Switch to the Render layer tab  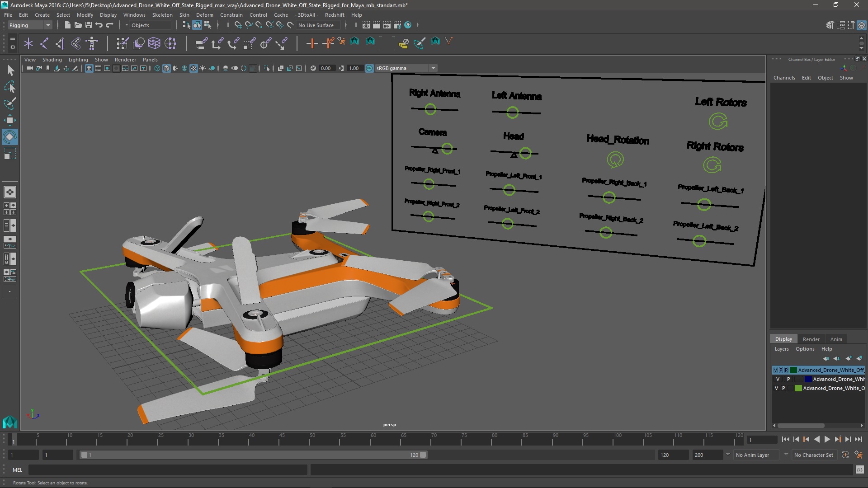pos(811,339)
